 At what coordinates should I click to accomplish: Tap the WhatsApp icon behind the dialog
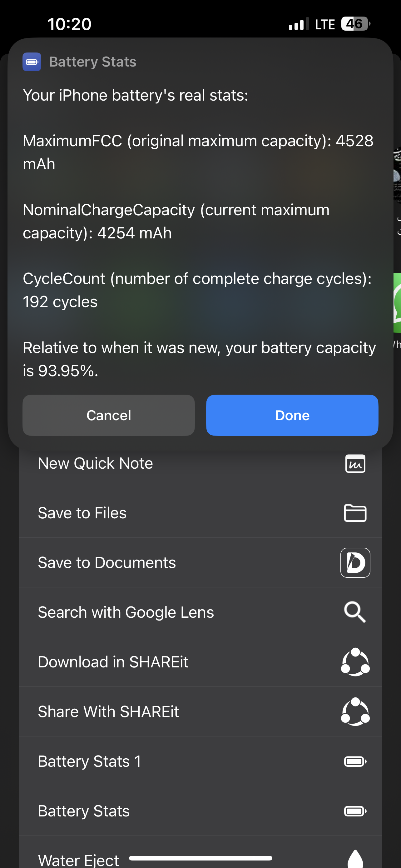pos(397,302)
